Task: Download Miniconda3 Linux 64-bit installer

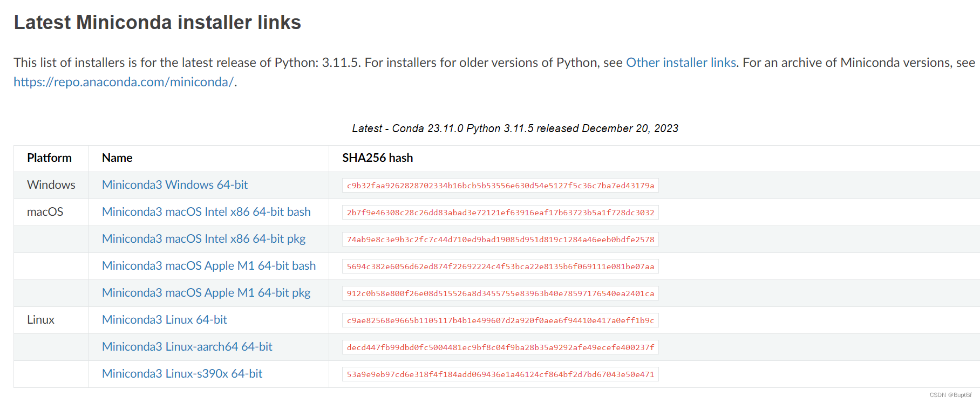Action: [165, 319]
